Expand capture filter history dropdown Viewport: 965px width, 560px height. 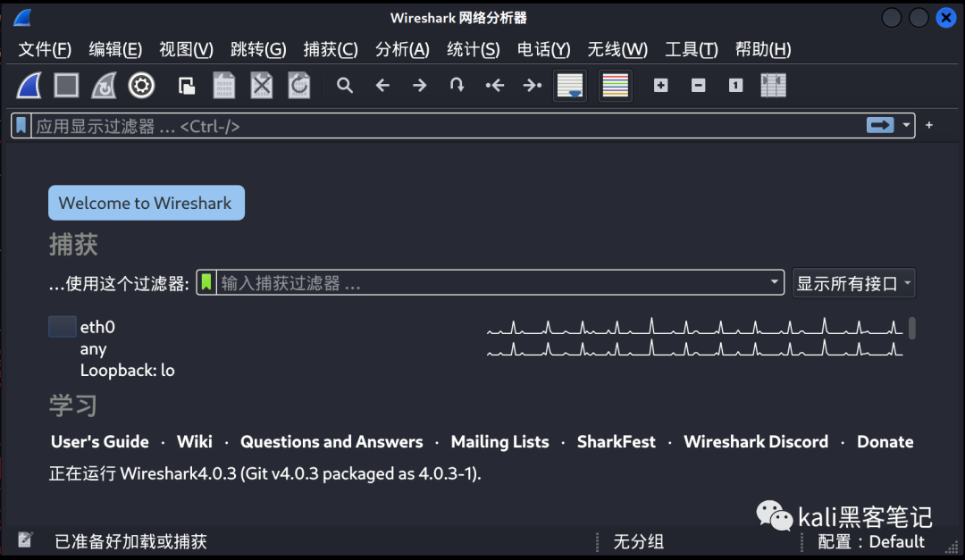[774, 282]
